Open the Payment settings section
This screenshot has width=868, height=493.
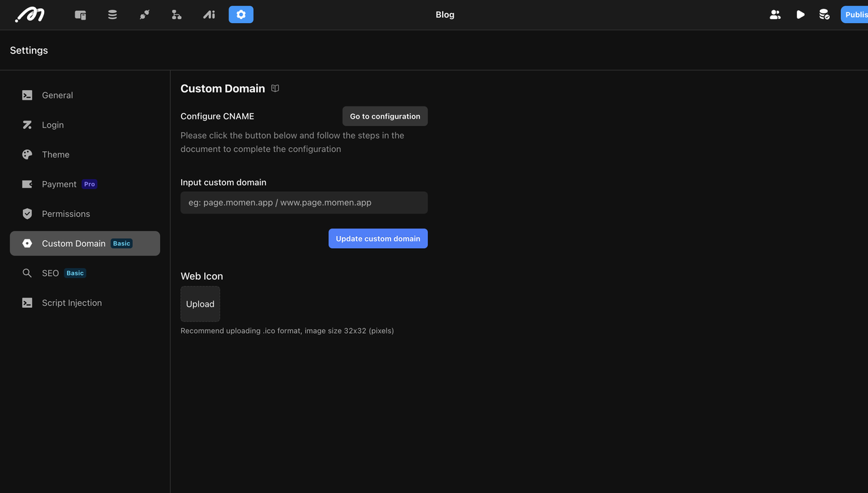59,184
